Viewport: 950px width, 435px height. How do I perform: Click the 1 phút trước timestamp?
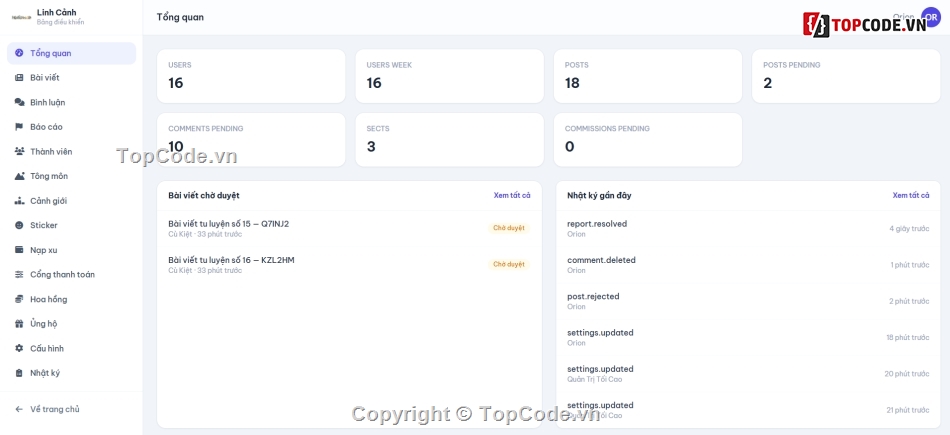point(909,265)
